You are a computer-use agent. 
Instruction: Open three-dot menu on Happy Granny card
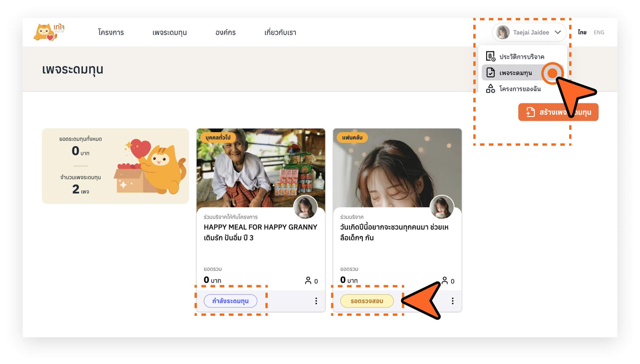[316, 301]
